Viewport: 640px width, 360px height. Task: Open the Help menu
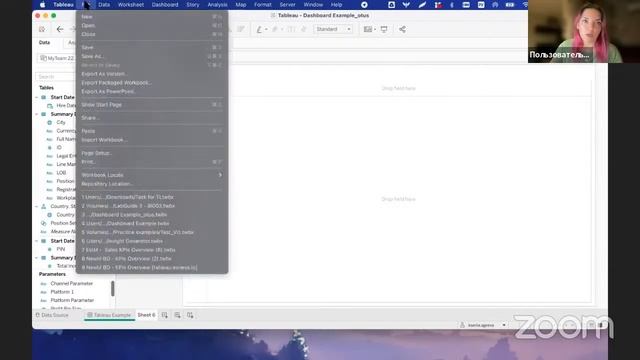pyautogui.click(x=336, y=5)
